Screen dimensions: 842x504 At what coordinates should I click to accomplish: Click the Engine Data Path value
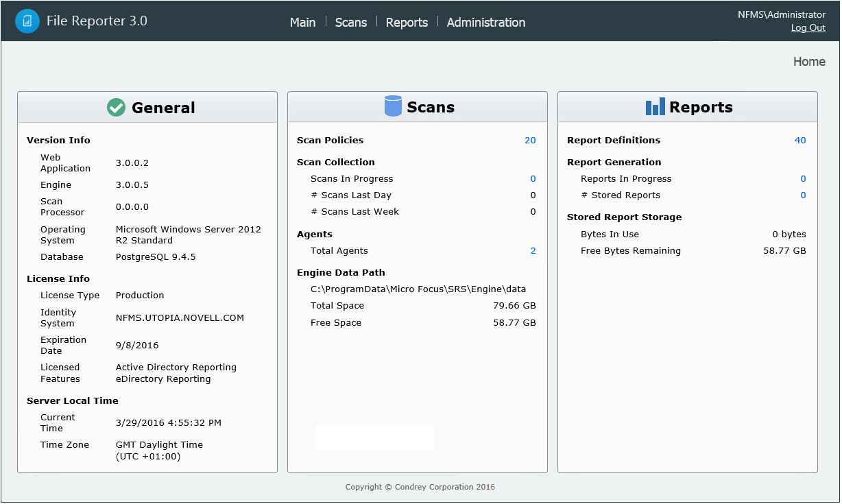pos(418,289)
